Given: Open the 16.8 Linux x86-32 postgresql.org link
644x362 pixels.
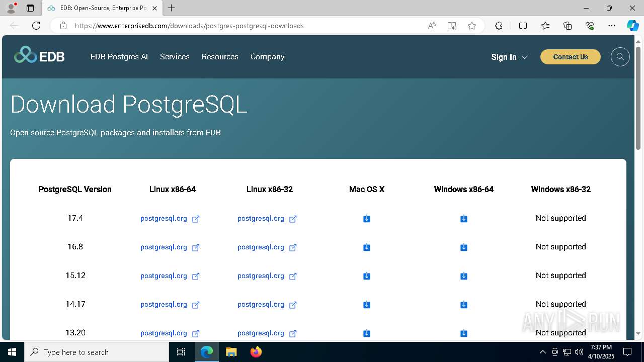Looking at the screenshot, I should [267, 247].
